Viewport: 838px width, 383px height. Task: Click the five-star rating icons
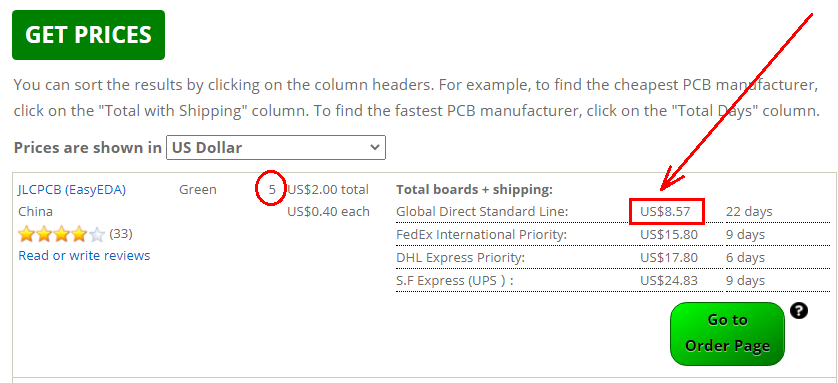[x=61, y=234]
